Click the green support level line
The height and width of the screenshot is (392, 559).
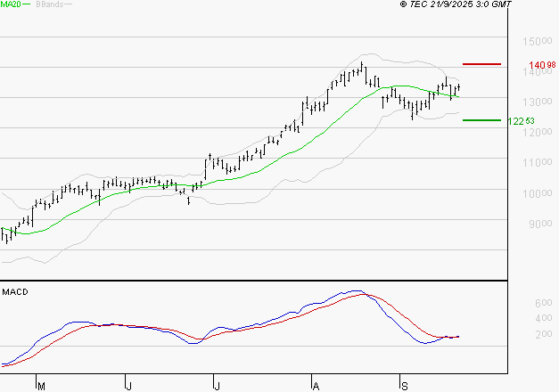[481, 120]
